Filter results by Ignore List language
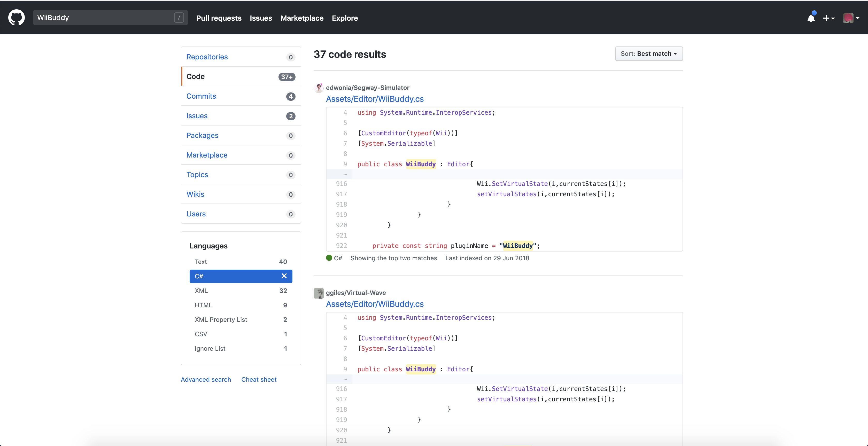The width and height of the screenshot is (868, 446). click(x=241, y=349)
